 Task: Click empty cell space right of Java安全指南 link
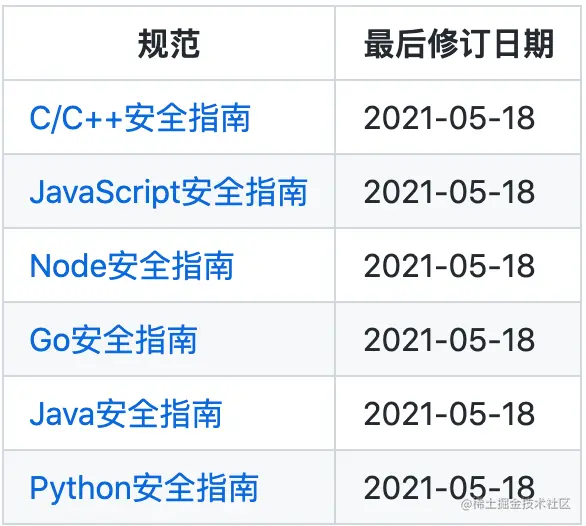tap(278, 413)
